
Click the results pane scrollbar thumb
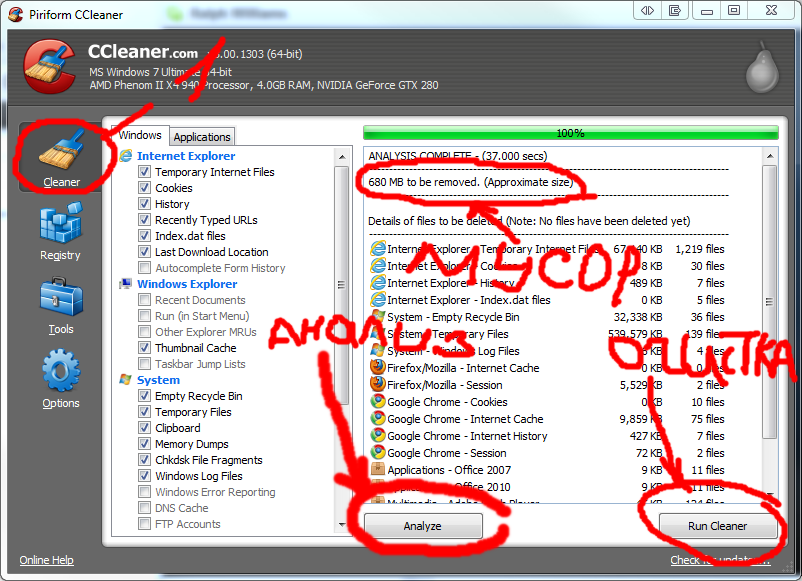[769, 302]
